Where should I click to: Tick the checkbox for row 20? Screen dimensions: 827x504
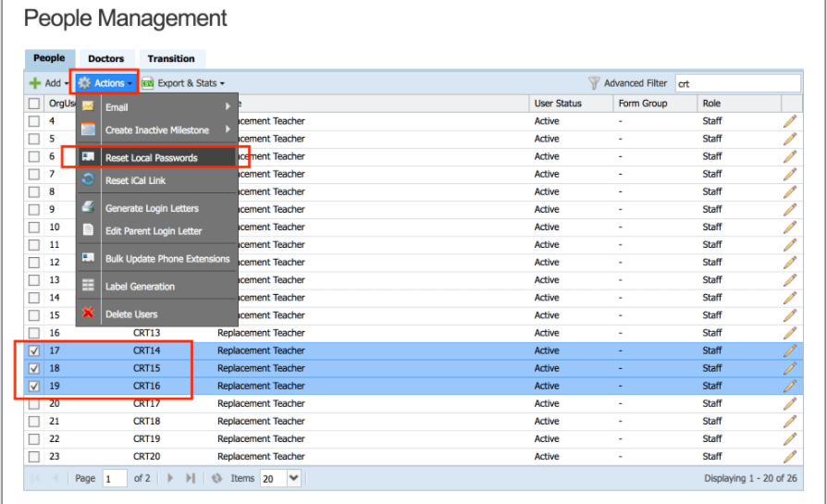tap(34, 404)
